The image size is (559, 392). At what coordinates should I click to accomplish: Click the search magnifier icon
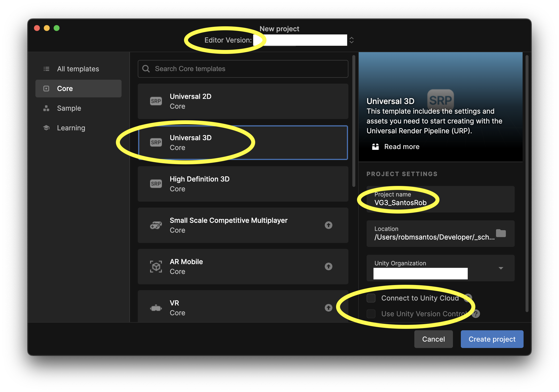coord(146,69)
